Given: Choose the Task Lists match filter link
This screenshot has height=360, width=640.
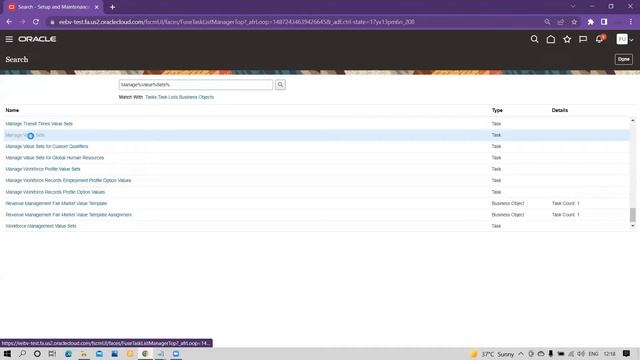Looking at the screenshot, I should click(168, 97).
